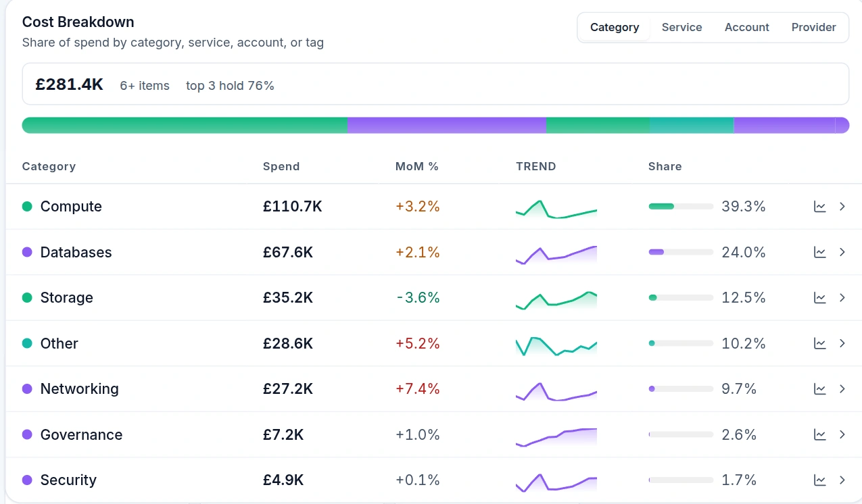Click the -3.6% Storage MoM value
Screen dimensions: 862x504
pos(418,298)
